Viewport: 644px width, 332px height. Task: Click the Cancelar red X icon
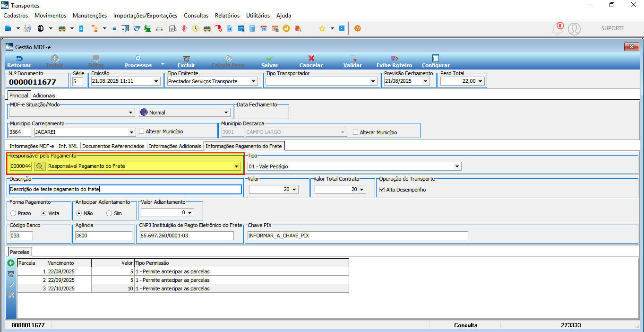(x=311, y=58)
